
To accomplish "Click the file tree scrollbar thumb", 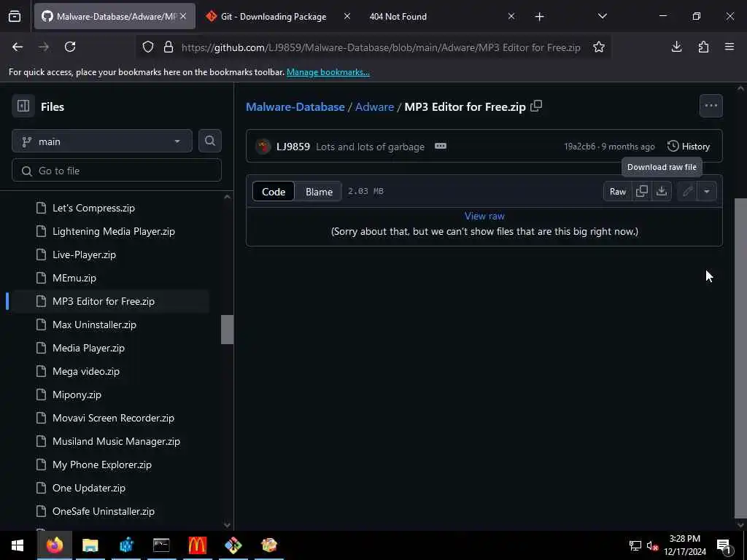I will [x=228, y=329].
